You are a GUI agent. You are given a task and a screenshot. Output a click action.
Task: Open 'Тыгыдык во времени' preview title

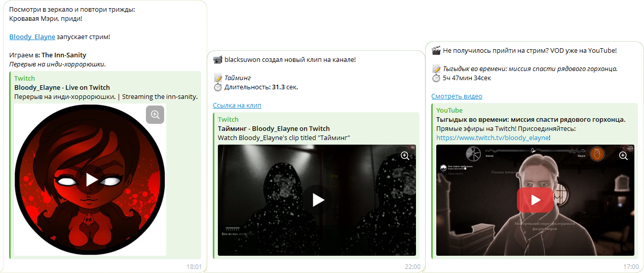(531, 119)
